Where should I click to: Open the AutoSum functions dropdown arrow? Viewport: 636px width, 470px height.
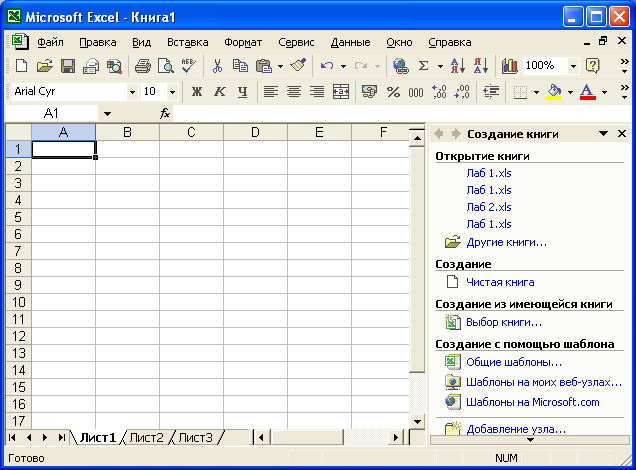(x=440, y=66)
